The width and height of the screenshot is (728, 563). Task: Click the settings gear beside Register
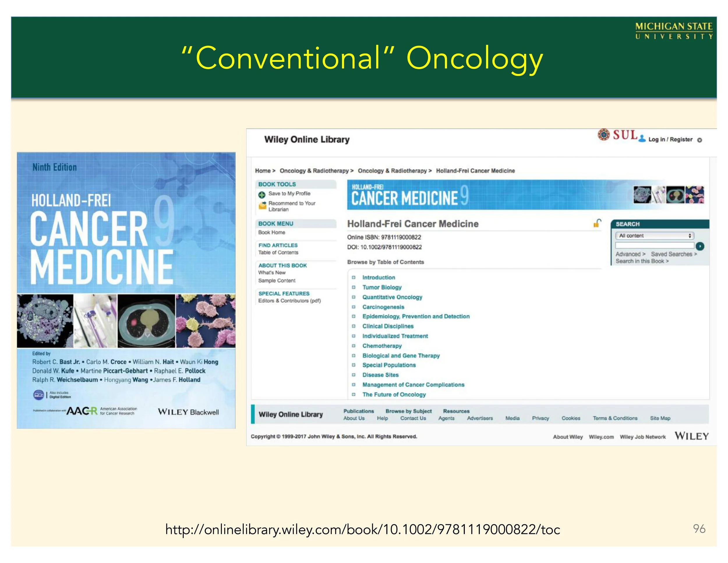700,140
